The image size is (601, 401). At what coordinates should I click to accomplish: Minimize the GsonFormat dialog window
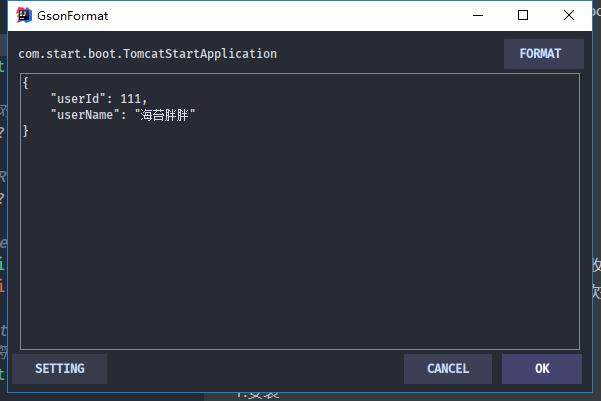pos(478,15)
